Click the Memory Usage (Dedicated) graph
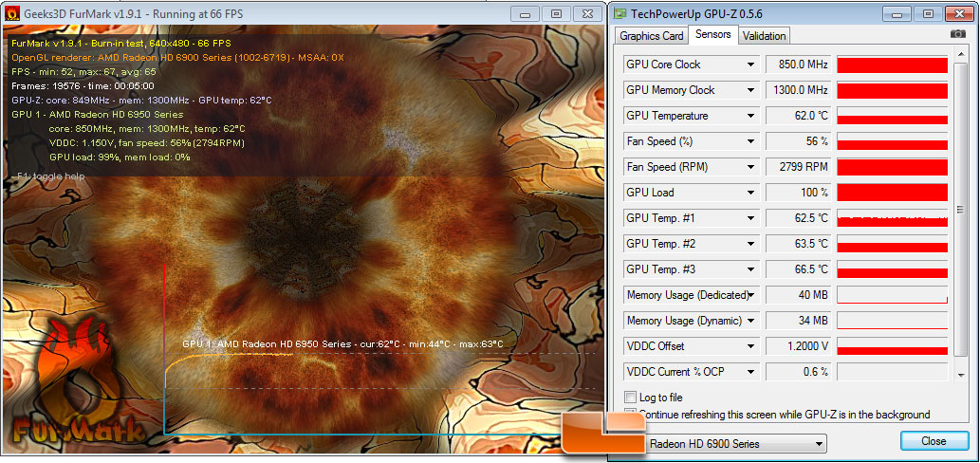The image size is (980, 463). click(x=893, y=296)
